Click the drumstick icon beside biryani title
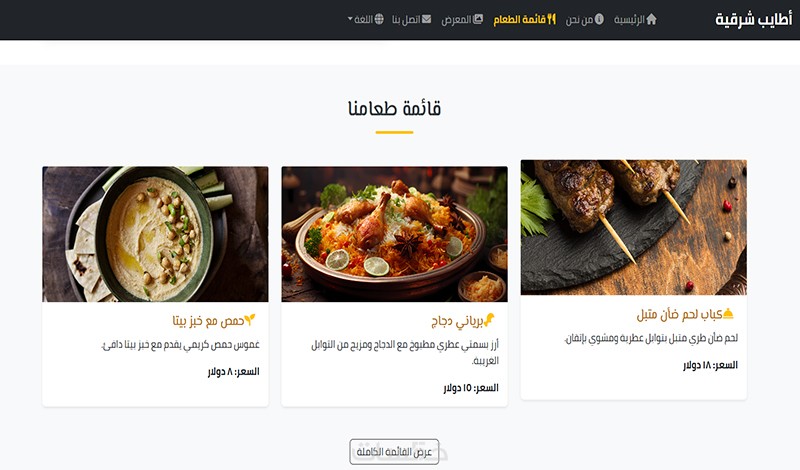800x470 pixels. [489, 320]
